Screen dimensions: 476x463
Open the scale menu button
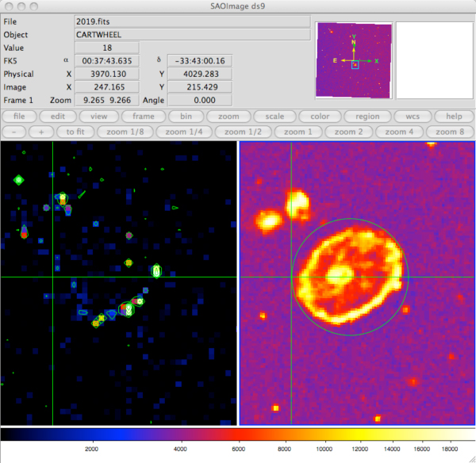274,117
